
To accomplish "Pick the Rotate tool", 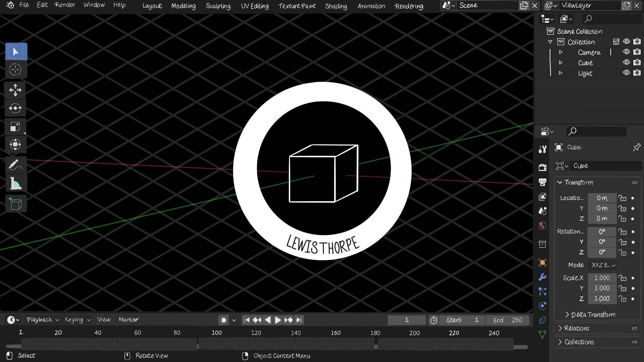I will click(15, 108).
